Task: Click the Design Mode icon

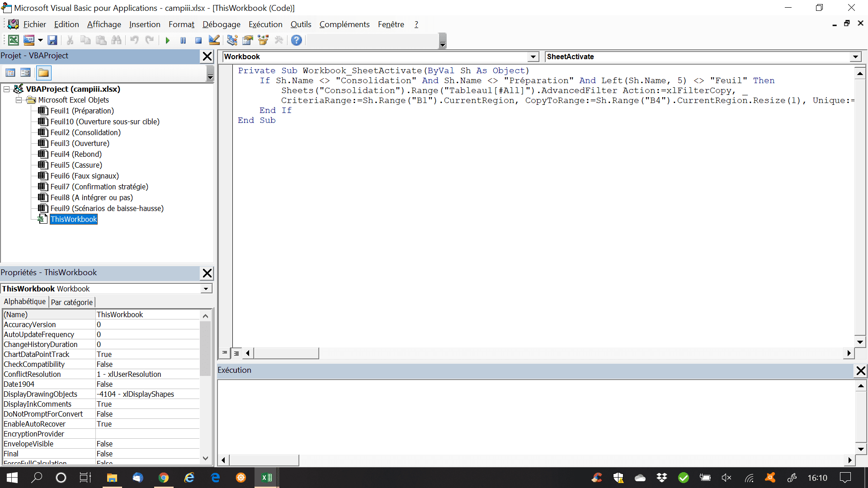Action: click(x=214, y=40)
